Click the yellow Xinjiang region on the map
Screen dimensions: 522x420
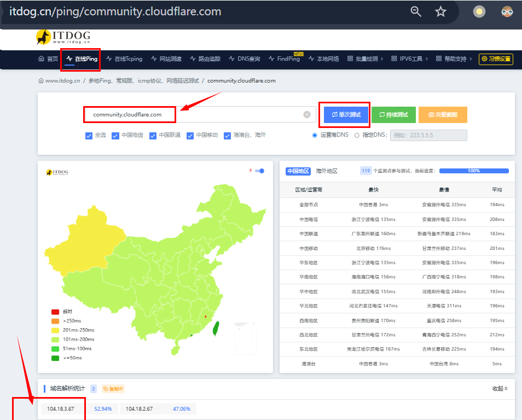[86, 243]
